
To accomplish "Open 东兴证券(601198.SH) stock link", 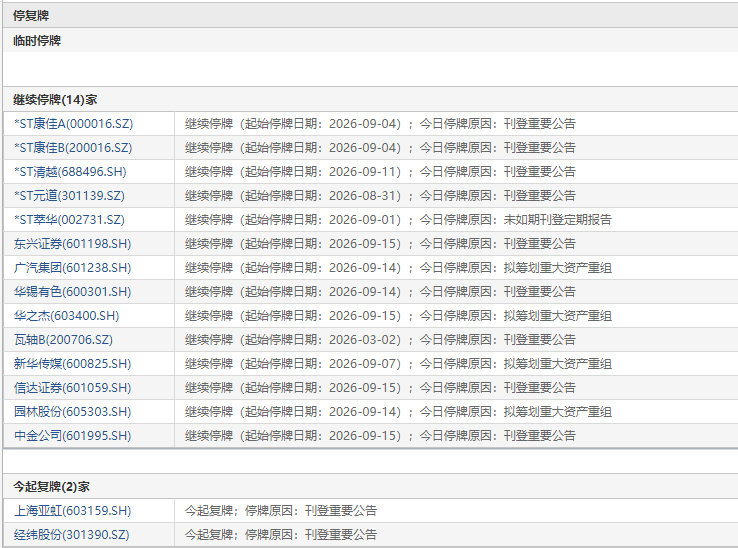I will [72, 244].
